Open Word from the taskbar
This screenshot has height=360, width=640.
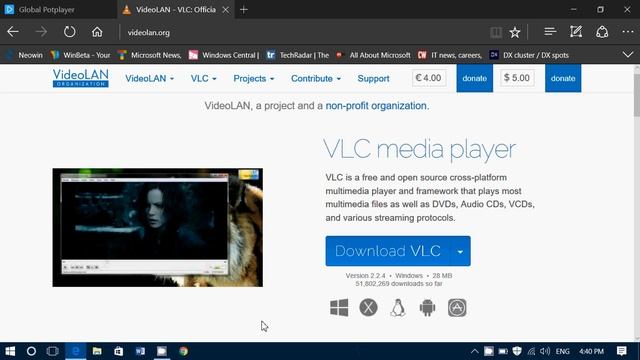[x=140, y=351]
